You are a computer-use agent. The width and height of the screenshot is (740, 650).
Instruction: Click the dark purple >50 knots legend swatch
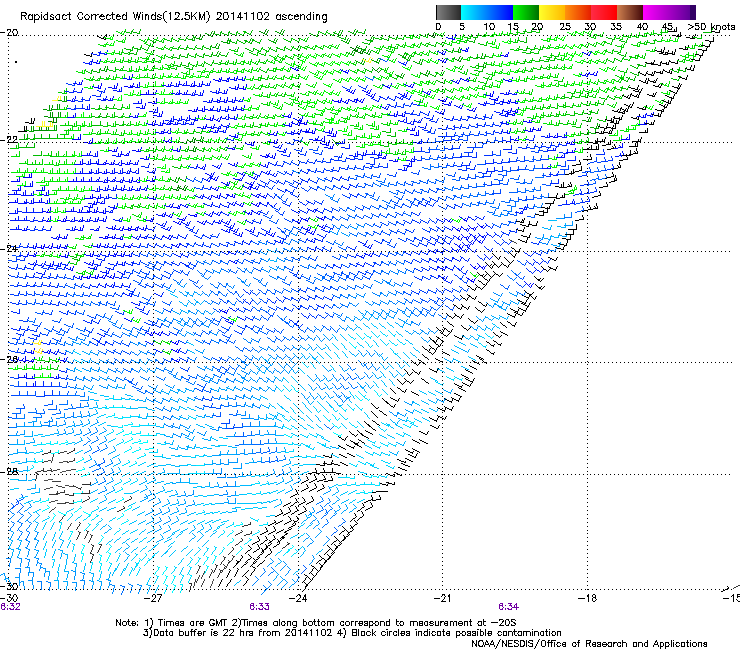(x=693, y=12)
